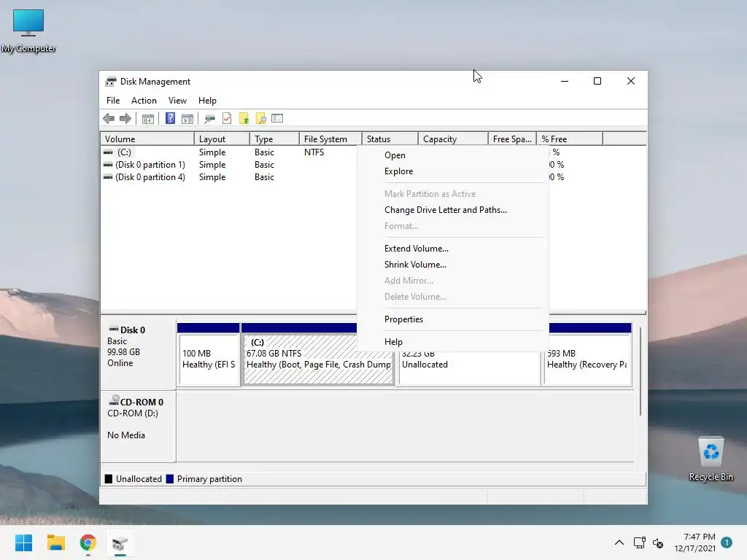Click the folder with magnifier toolbar icon
The height and width of the screenshot is (560, 747).
coord(260,119)
